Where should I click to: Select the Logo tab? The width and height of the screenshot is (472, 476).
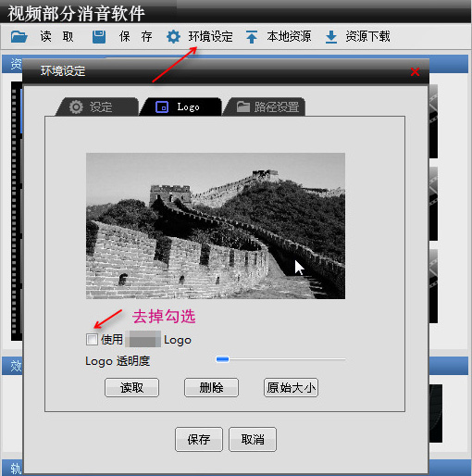coord(180,106)
